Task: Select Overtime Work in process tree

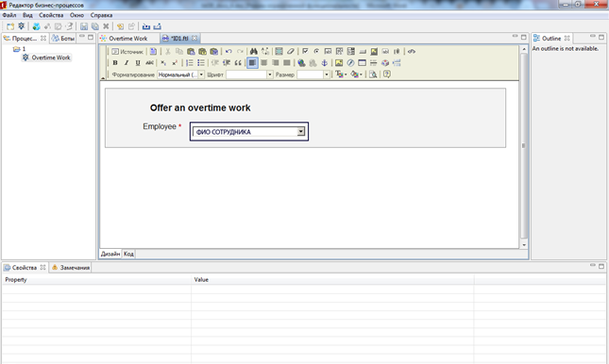Action: point(47,58)
